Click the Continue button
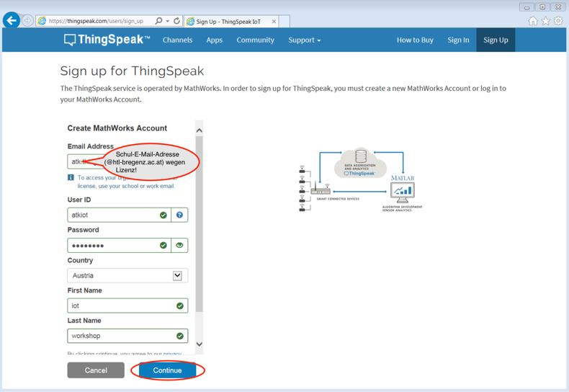Image resolution: width=569 pixels, height=392 pixels. (x=167, y=370)
